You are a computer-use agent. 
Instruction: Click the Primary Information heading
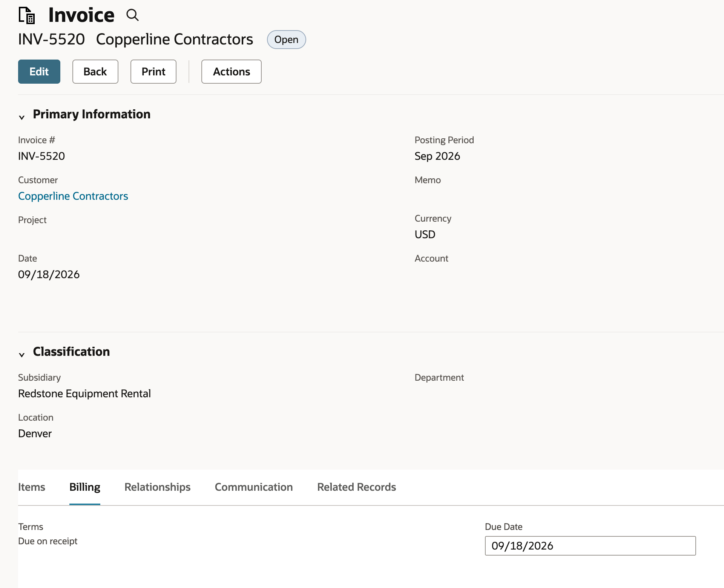(x=92, y=114)
